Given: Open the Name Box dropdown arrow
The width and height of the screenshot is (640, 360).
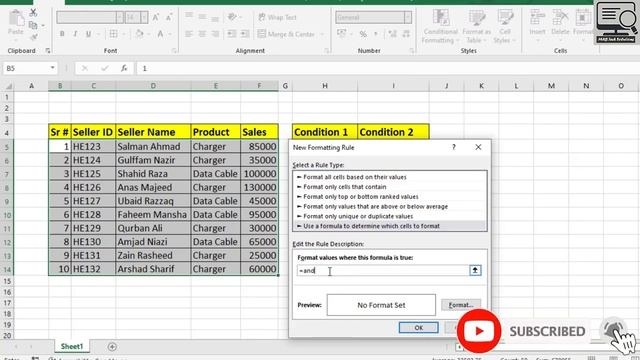Looking at the screenshot, I should pos(52,68).
